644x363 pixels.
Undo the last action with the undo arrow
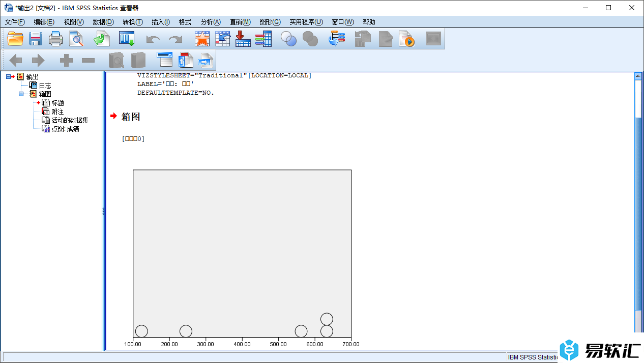(153, 39)
